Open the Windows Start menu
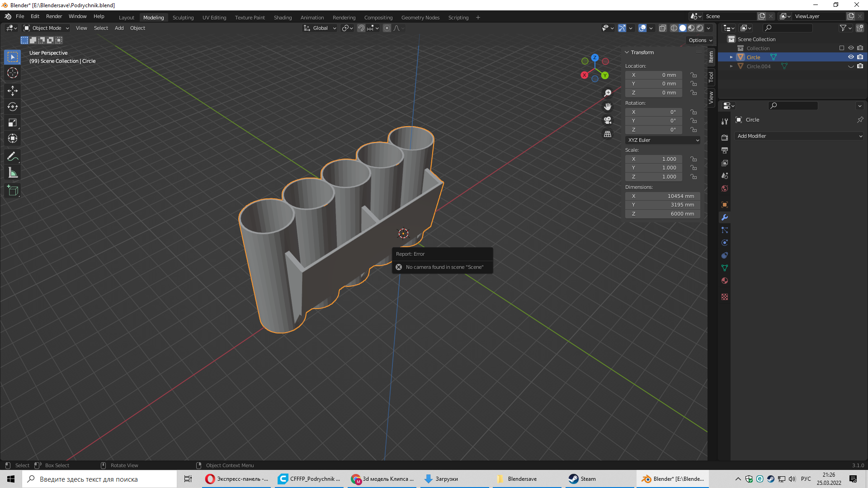This screenshot has height=488, width=868. pyautogui.click(x=11, y=479)
